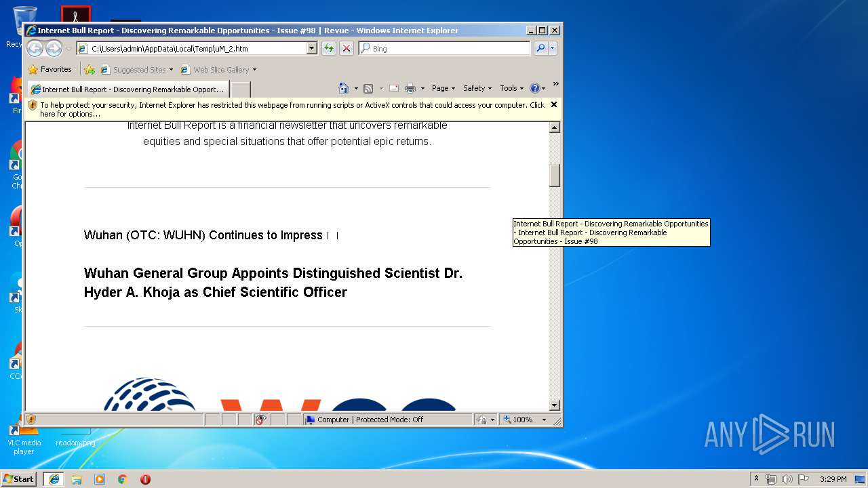Viewport: 868px width, 488px height.
Task: Show hidden icons tray arrow
Action: tap(756, 479)
